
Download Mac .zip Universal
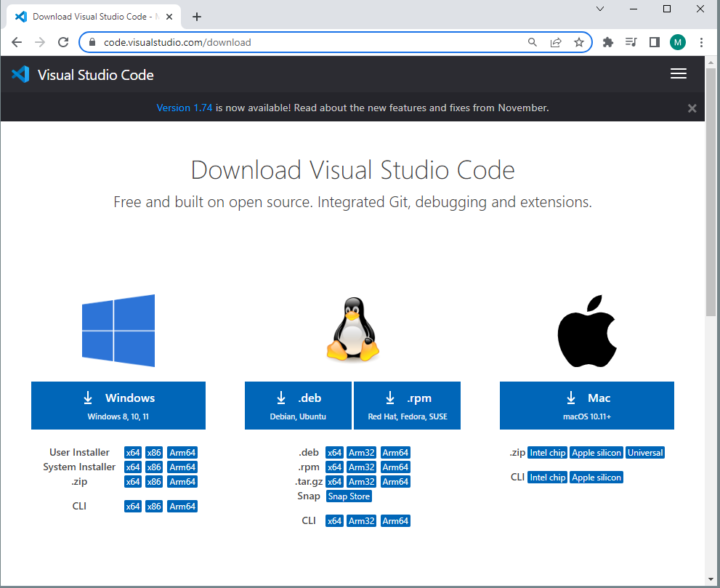click(645, 453)
